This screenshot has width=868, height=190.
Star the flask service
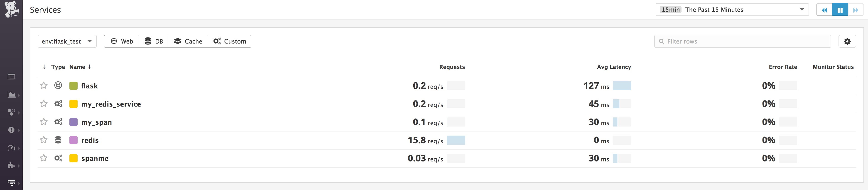click(x=44, y=85)
